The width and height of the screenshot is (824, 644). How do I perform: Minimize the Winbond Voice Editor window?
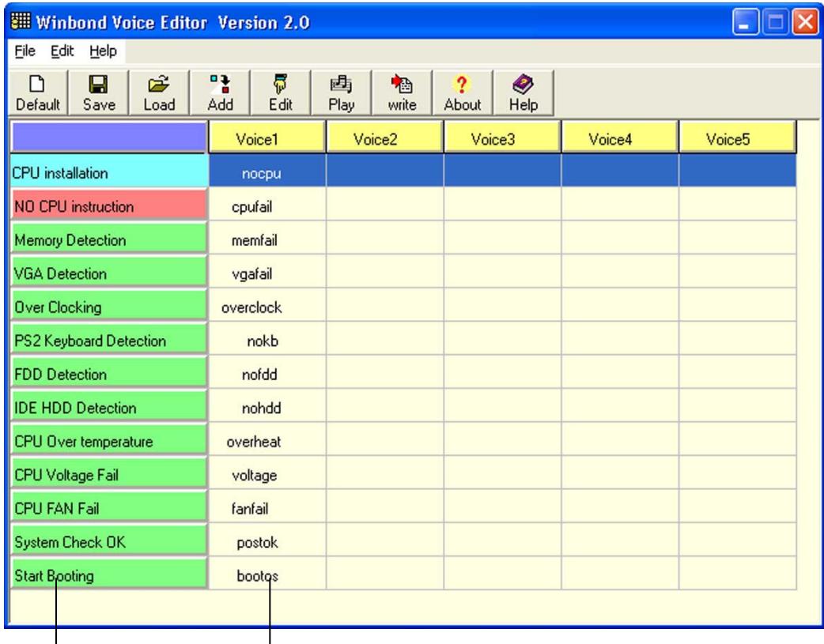pyautogui.click(x=745, y=22)
